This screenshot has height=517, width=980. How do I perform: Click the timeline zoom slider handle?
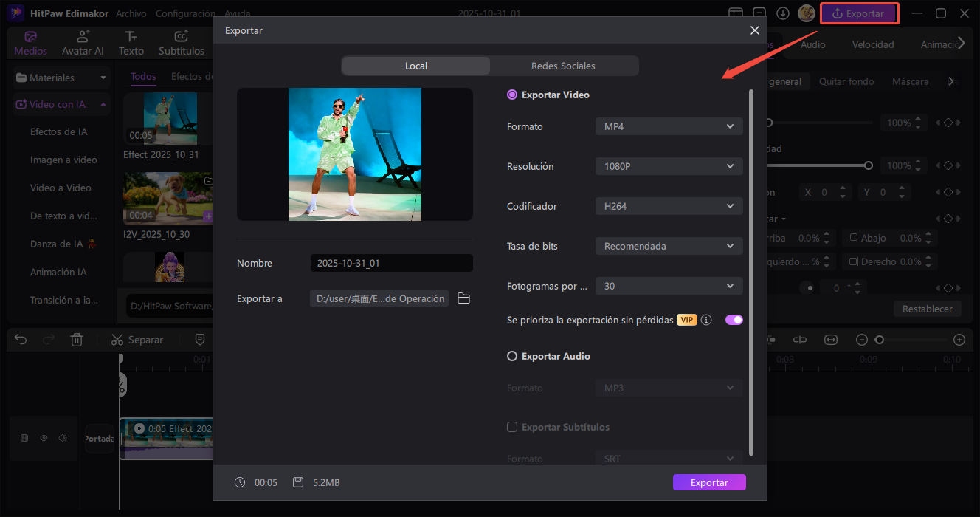tap(879, 340)
